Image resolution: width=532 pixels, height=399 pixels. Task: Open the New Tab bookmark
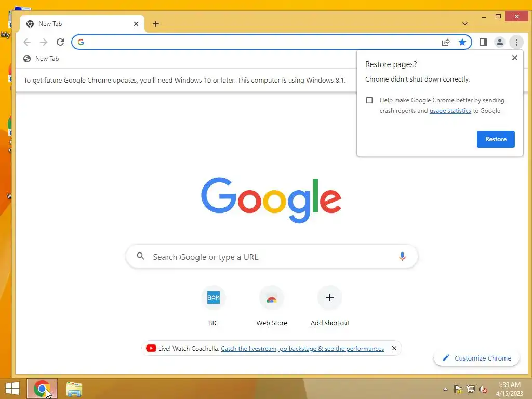coord(41,59)
